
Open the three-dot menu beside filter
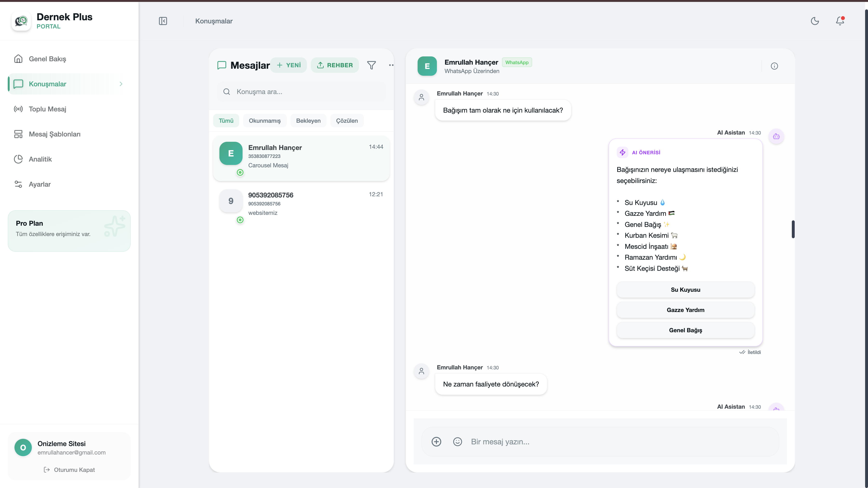[x=391, y=65]
